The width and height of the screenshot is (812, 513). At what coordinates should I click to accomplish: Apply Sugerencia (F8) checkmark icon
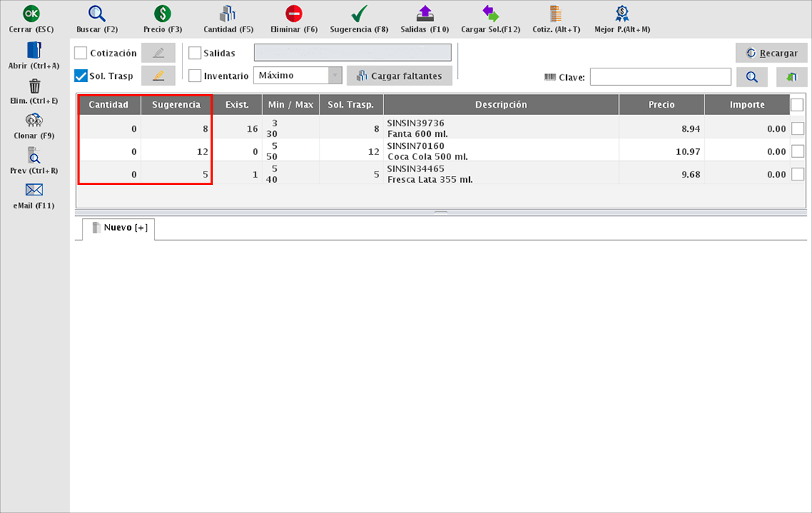click(359, 14)
